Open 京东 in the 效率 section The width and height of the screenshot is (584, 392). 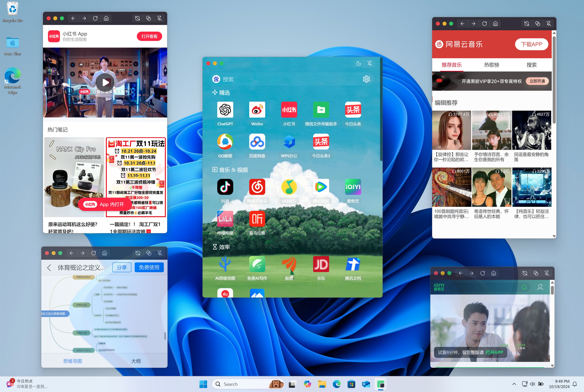coord(321,264)
